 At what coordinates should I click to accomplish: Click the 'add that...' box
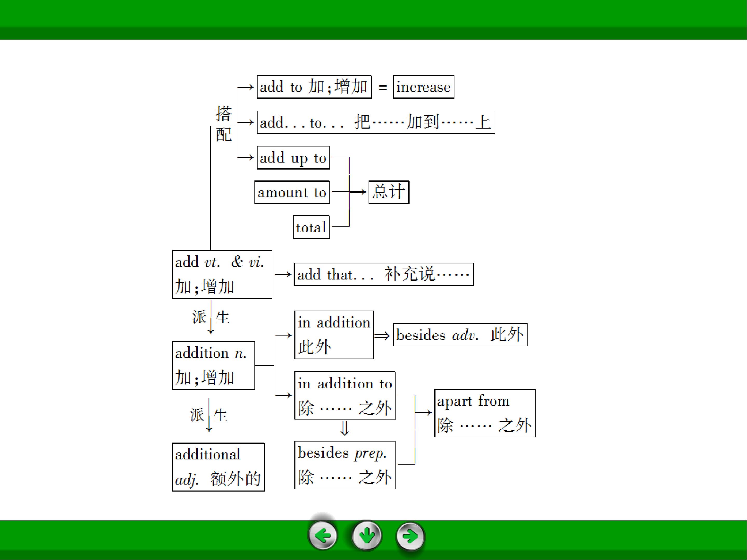[x=384, y=275]
